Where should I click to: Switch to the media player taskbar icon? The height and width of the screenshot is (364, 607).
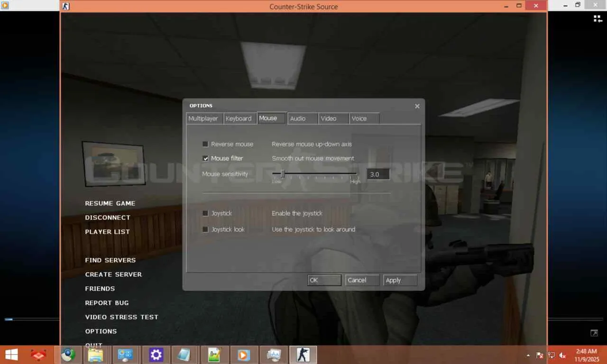point(244,355)
